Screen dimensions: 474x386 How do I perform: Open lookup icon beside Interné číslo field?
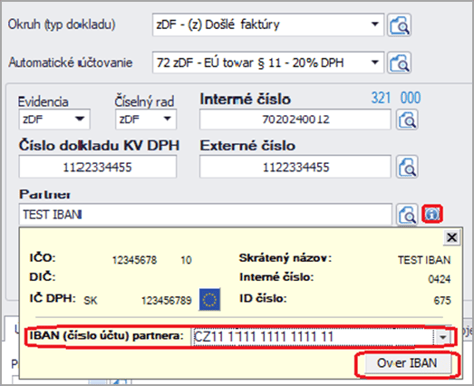click(407, 120)
